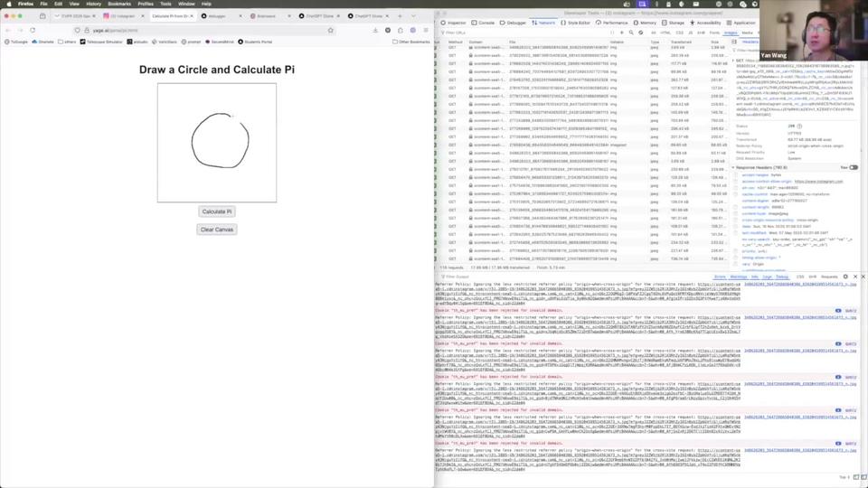Open the Apple menu

point(9,4)
